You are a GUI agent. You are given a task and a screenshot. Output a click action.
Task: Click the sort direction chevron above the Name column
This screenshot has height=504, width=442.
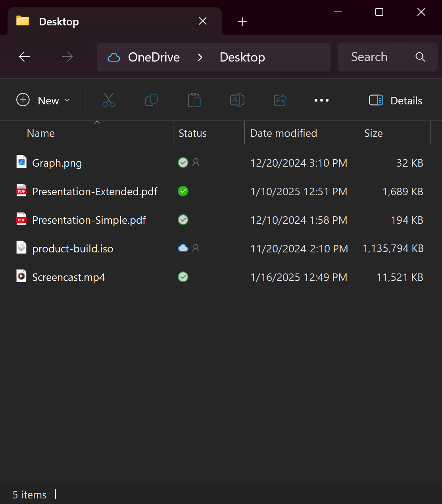(97, 123)
